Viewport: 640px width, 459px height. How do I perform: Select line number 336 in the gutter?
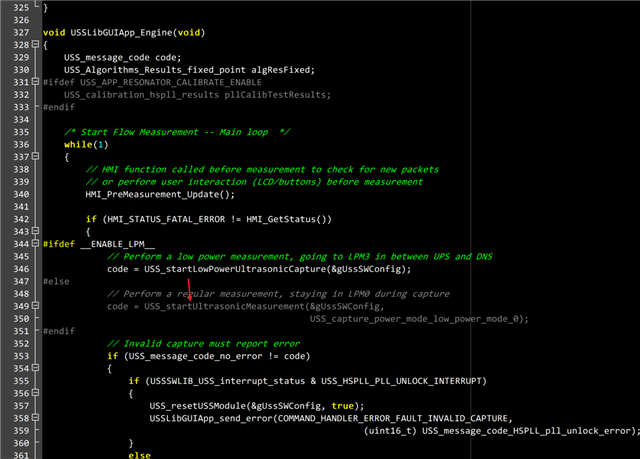(21, 144)
